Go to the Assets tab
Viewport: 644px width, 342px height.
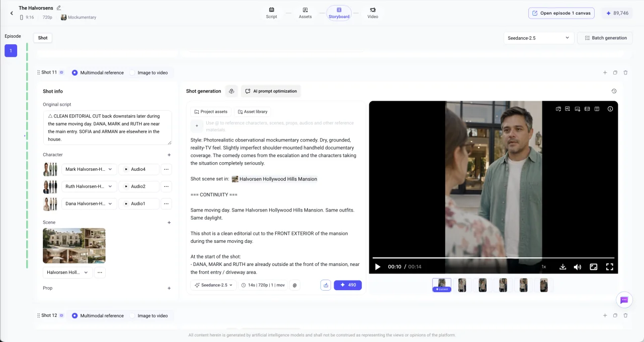click(x=305, y=13)
